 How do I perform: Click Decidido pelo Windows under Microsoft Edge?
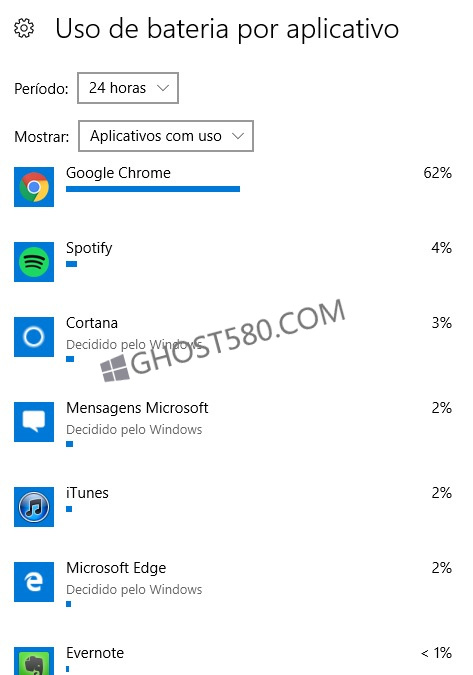tap(134, 589)
